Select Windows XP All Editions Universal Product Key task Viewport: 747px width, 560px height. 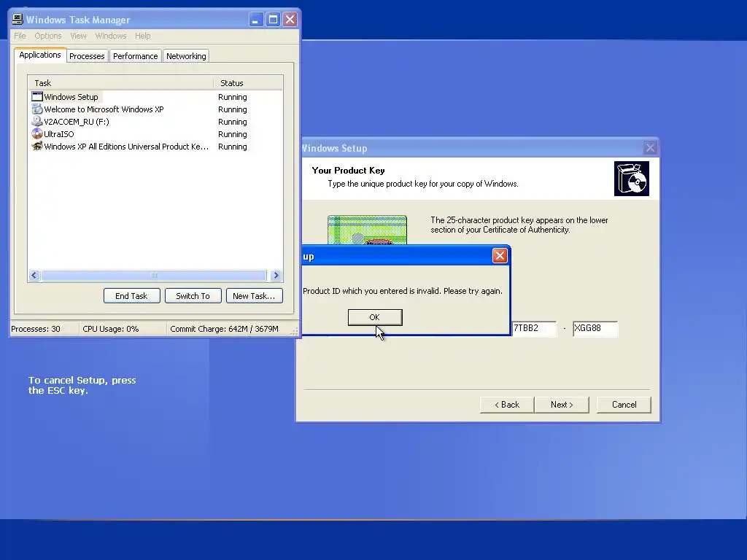point(155,146)
